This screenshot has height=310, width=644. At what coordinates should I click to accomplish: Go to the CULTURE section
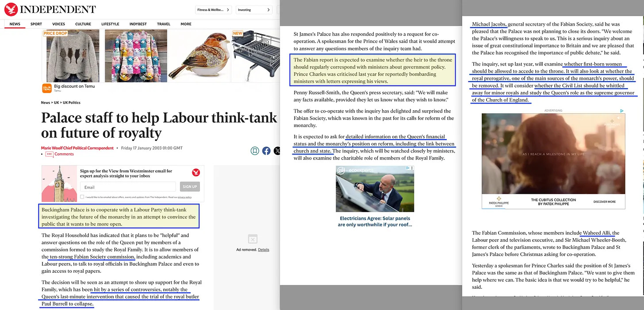83,24
